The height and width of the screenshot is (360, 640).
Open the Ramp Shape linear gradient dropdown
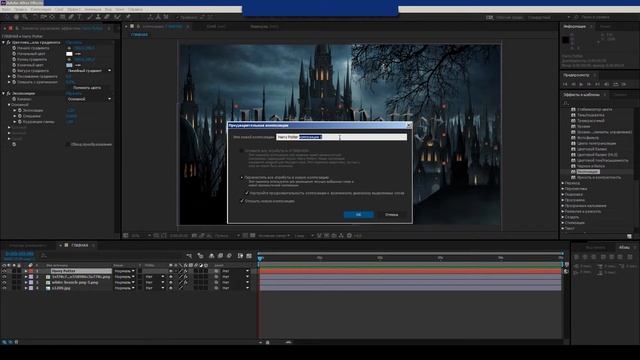(89, 71)
